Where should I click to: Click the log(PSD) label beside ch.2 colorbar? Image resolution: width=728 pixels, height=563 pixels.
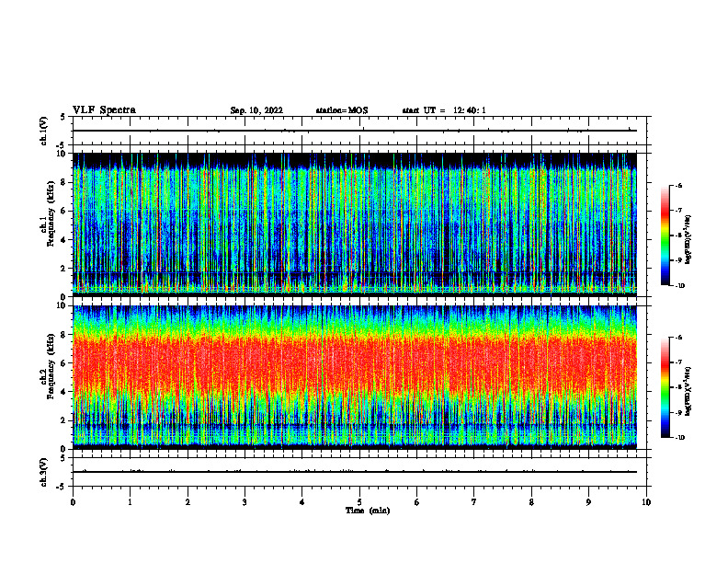coord(688,390)
